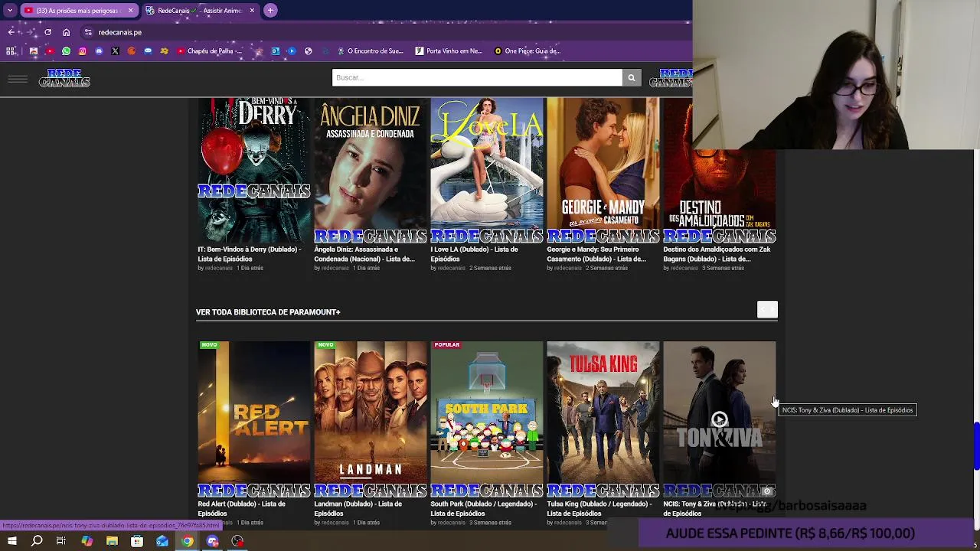The width and height of the screenshot is (980, 551).
Task: Open 'I Love LA (Dublado)' title link
Action: (474, 254)
